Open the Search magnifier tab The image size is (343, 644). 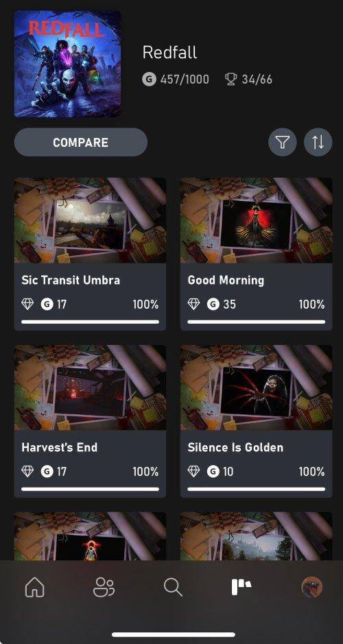point(172,587)
